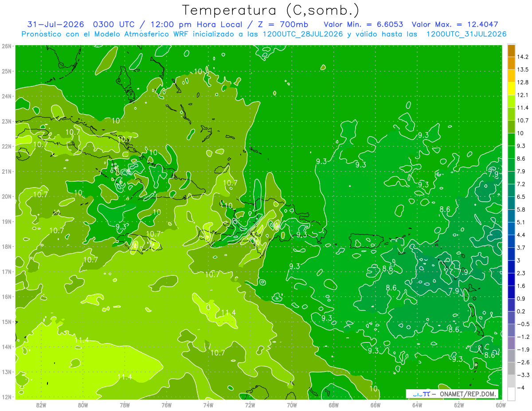Pick the yellow swatch between 12.1 and 12.8
The image size is (532, 411).
pos(511,89)
